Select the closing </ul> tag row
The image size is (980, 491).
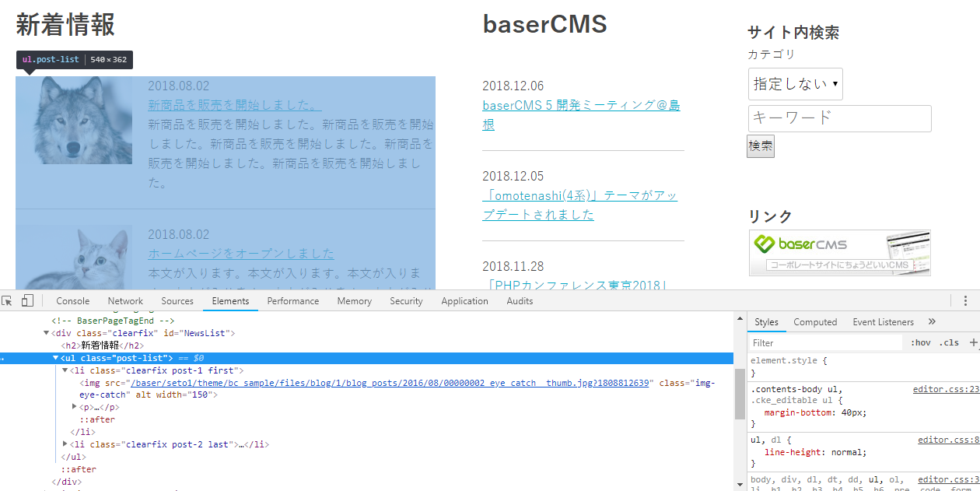[x=73, y=457]
